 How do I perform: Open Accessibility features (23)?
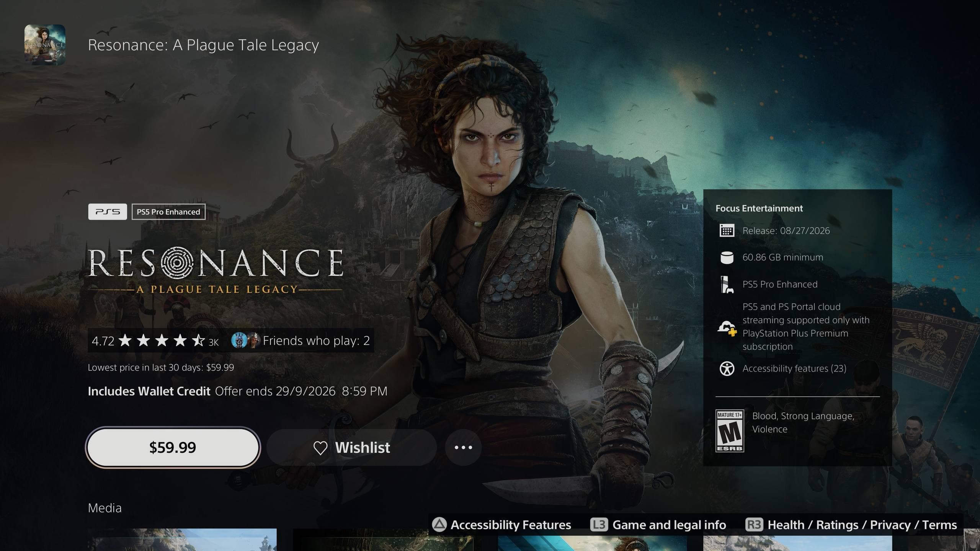click(794, 368)
